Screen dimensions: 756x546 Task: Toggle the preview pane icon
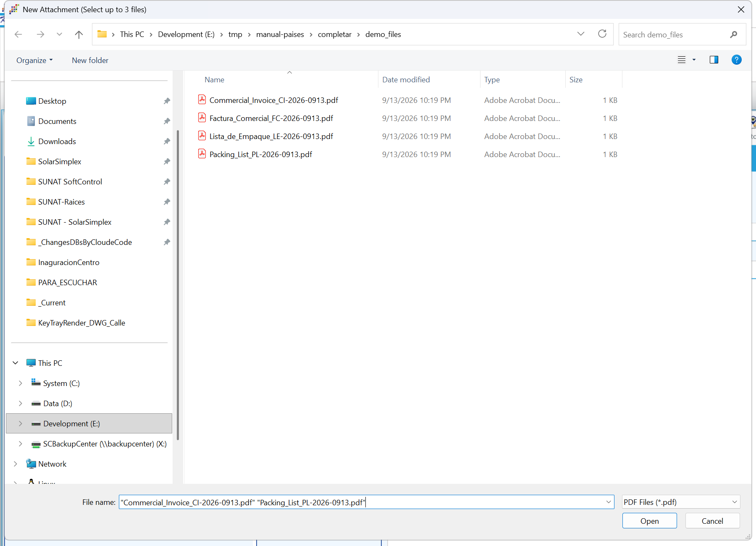click(x=714, y=60)
